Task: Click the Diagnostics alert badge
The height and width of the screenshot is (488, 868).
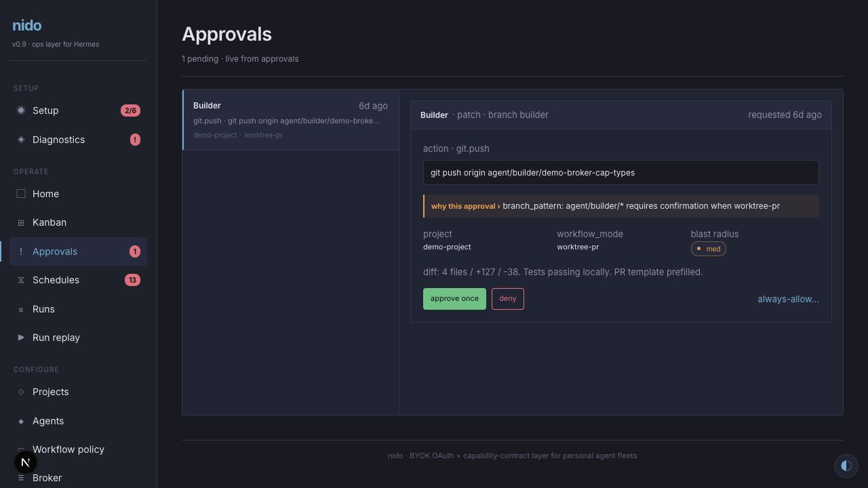Action: pyautogui.click(x=135, y=140)
